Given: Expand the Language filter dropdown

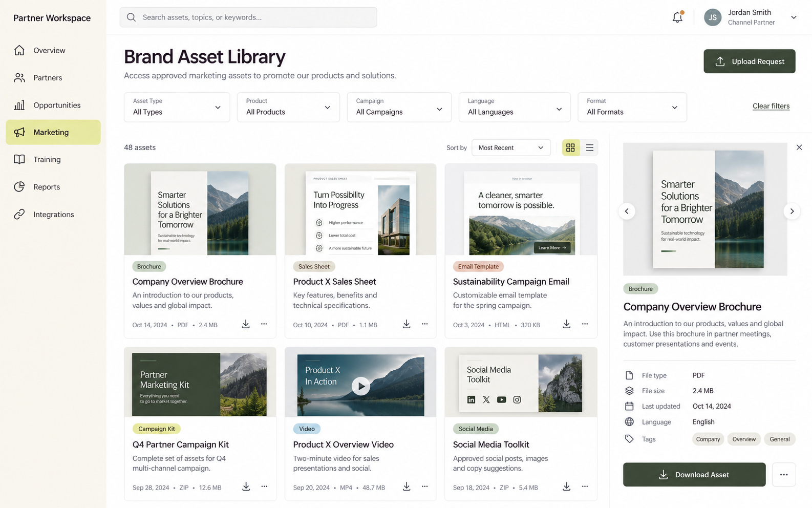Looking at the screenshot, I should pyautogui.click(x=515, y=107).
